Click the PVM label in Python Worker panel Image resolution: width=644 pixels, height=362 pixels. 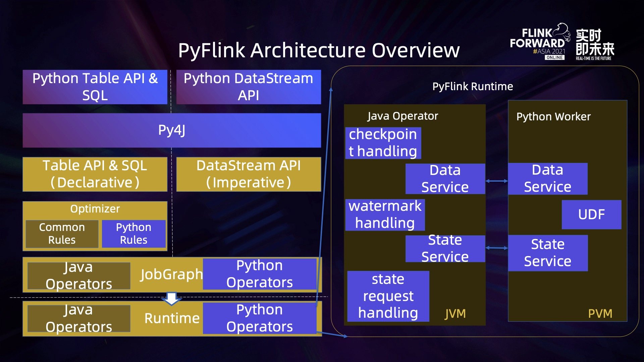click(x=600, y=314)
